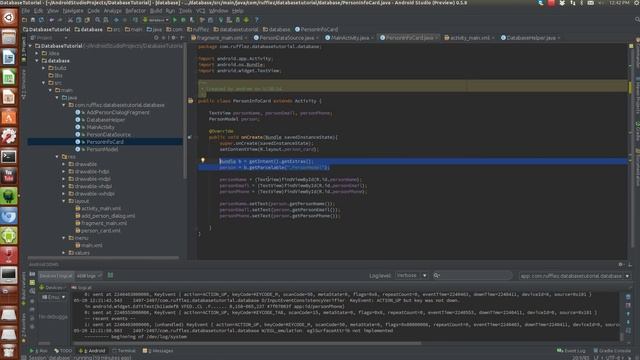Screen dimensions: 640x360
Task: Open the Terminal tool window button
Action: click(124, 351)
